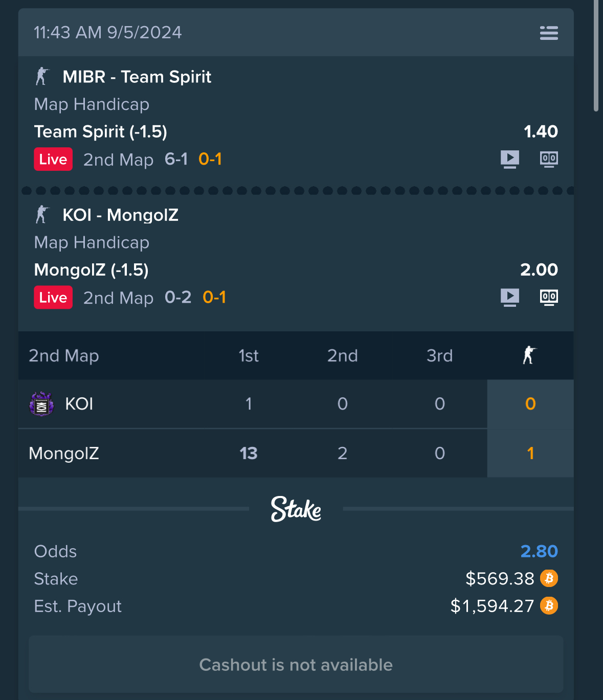Open live stream for MIBR - Team Spirit

[510, 159]
